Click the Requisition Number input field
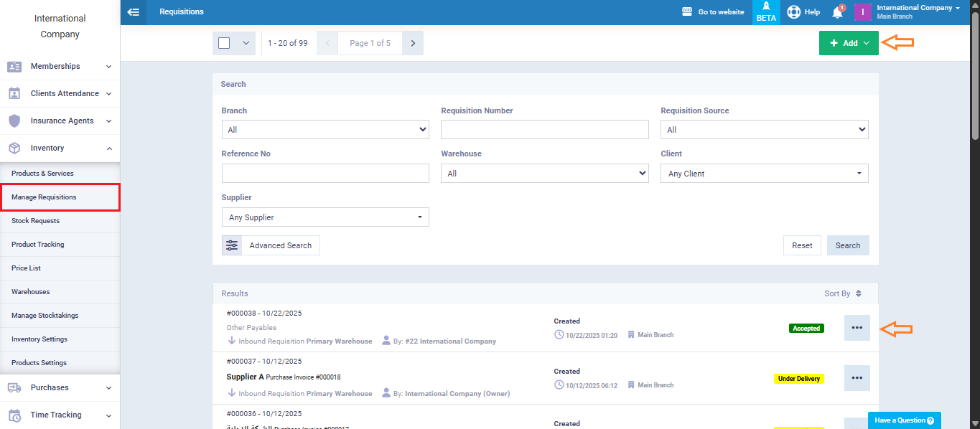 [x=544, y=130]
